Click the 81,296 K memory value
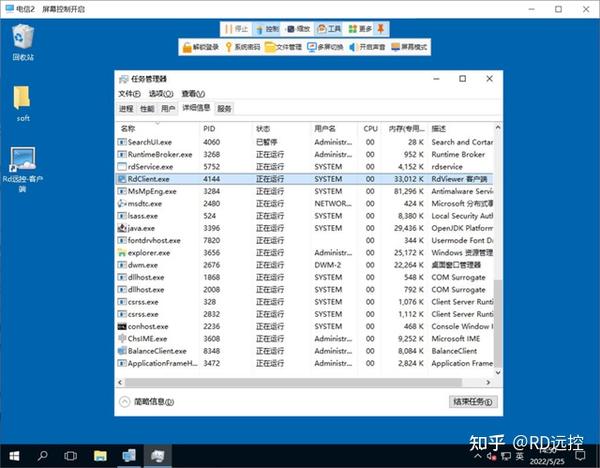 pos(409,191)
